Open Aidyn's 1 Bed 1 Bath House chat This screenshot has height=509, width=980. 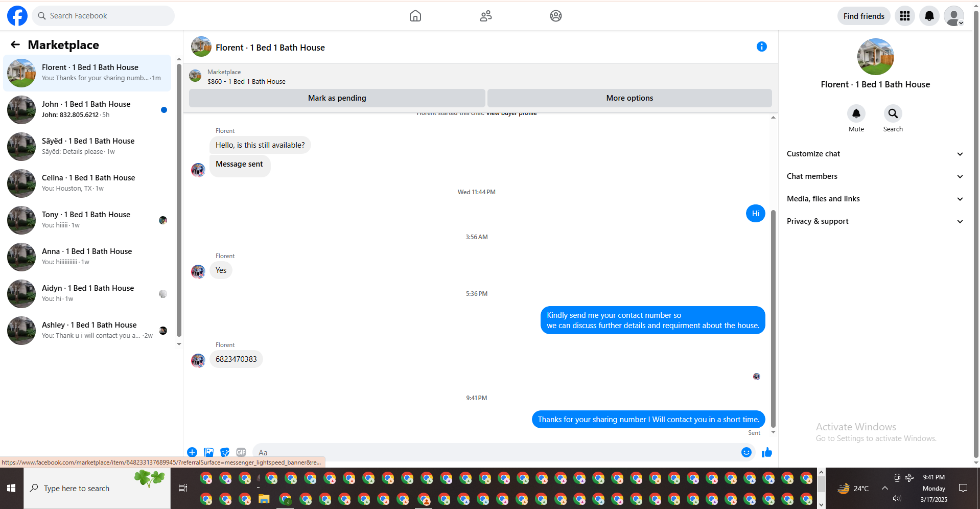pos(87,294)
